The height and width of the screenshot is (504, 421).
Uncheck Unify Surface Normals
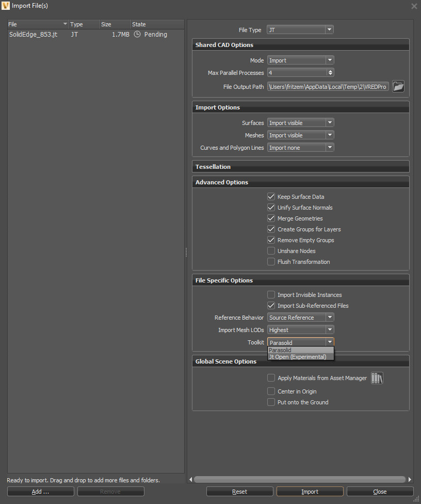click(271, 207)
